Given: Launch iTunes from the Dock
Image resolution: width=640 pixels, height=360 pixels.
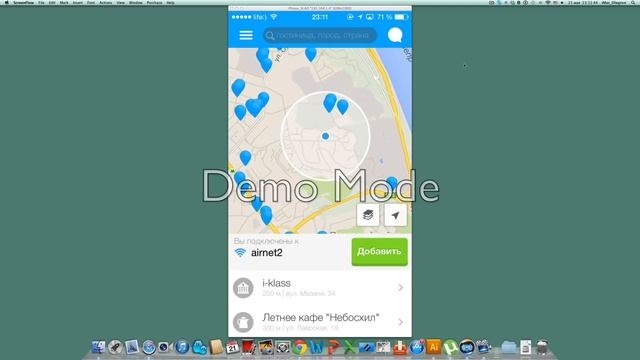Looking at the screenshot, I should pyautogui.click(x=182, y=347).
